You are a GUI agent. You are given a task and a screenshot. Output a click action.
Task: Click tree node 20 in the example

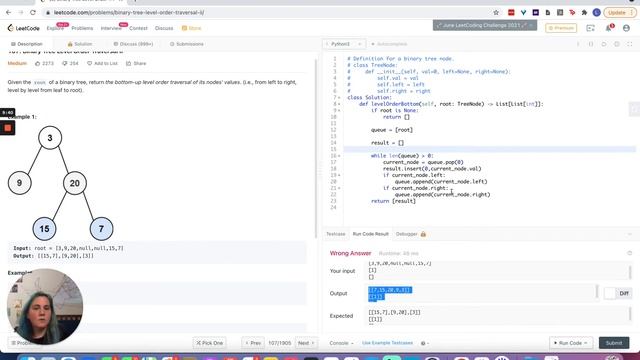tap(75, 183)
